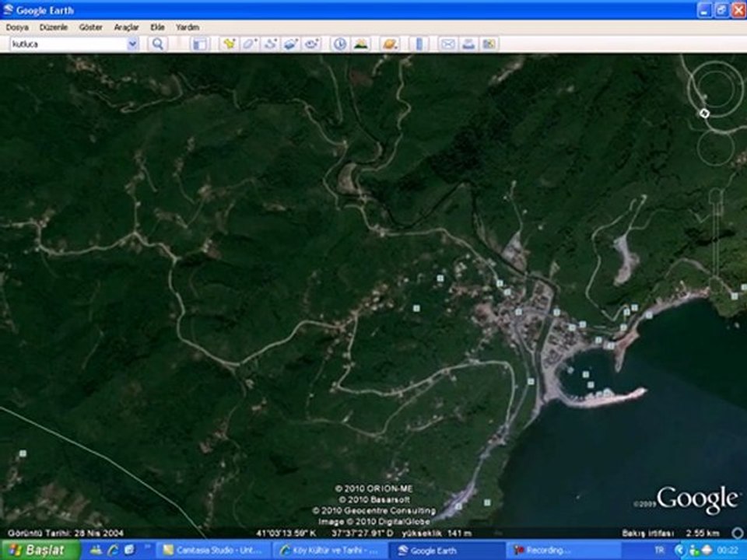Image resolution: width=747 pixels, height=560 pixels.
Task: Click the yükseklik 141 m text
Action: click(437, 533)
